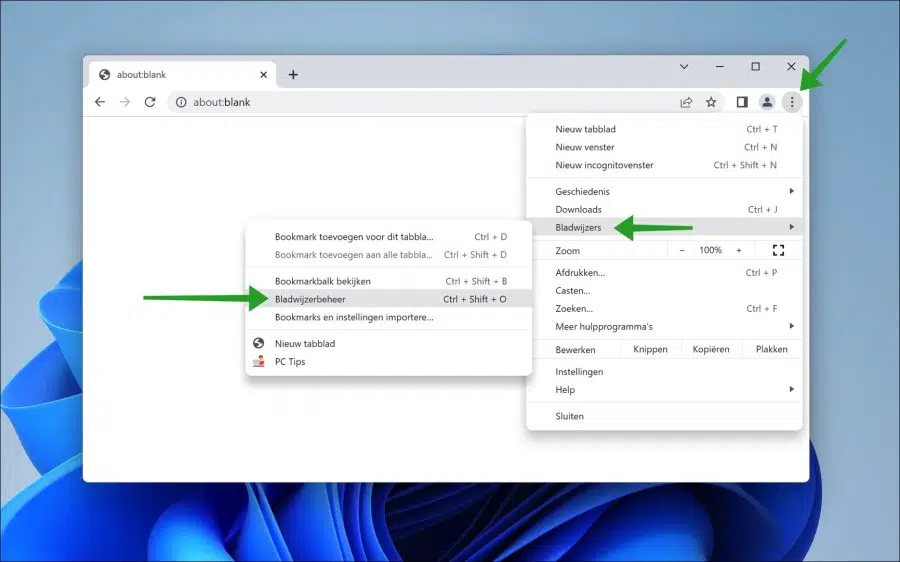Choose Afdrukken... in the menu
The image size is (900, 562).
(664, 273)
